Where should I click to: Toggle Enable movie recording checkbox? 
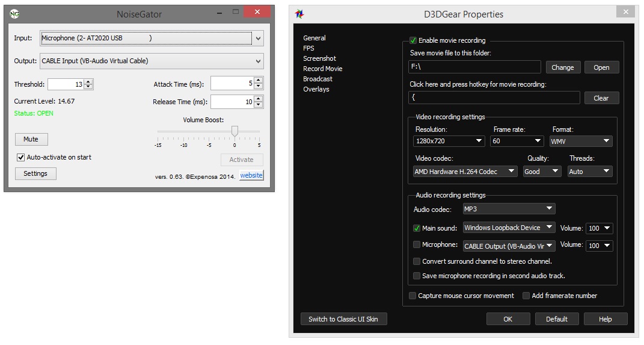(x=412, y=40)
